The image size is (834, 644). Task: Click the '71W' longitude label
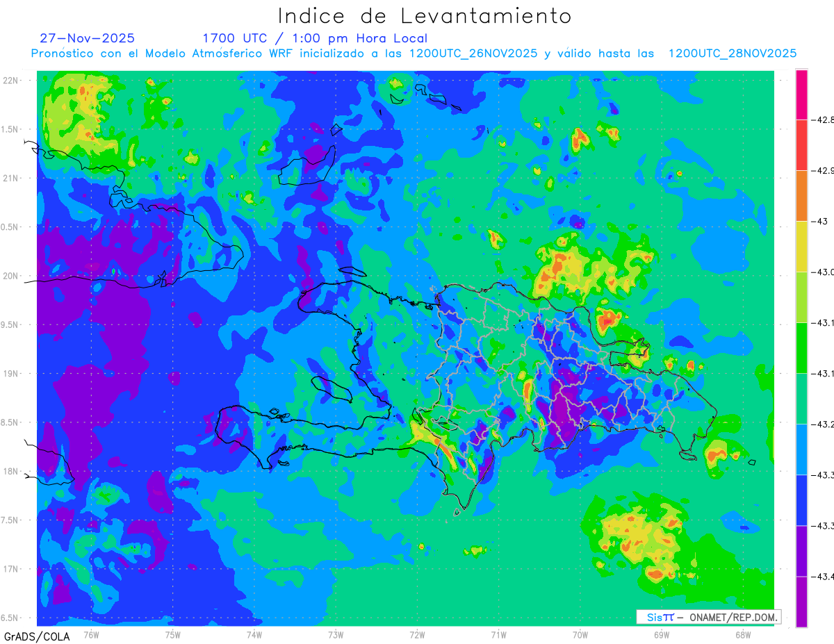pos(498,634)
